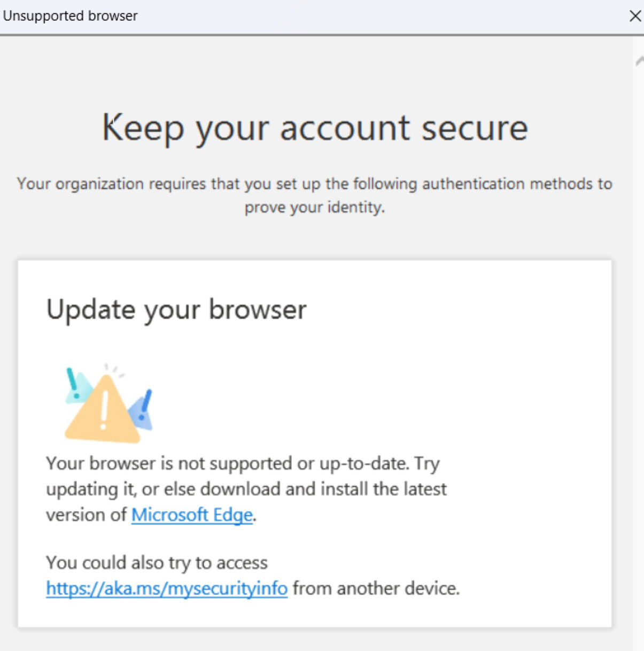
Task: Click 'Your organization requires' description text
Action: click(314, 184)
